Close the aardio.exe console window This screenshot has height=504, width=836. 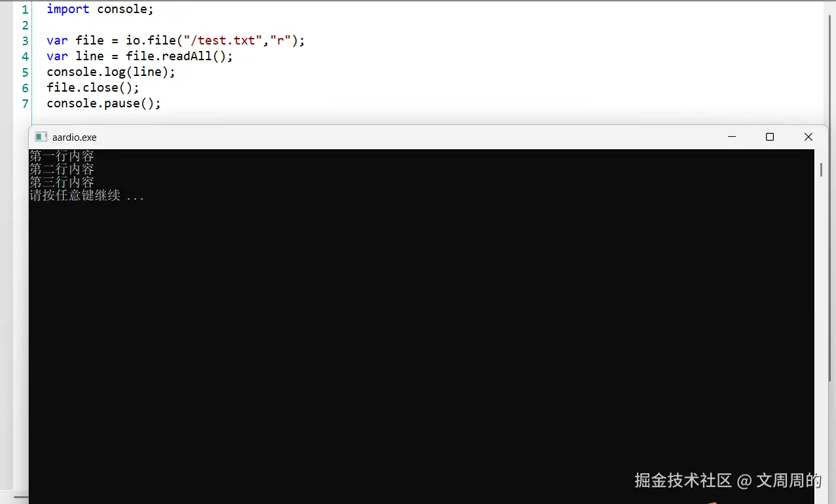click(809, 137)
